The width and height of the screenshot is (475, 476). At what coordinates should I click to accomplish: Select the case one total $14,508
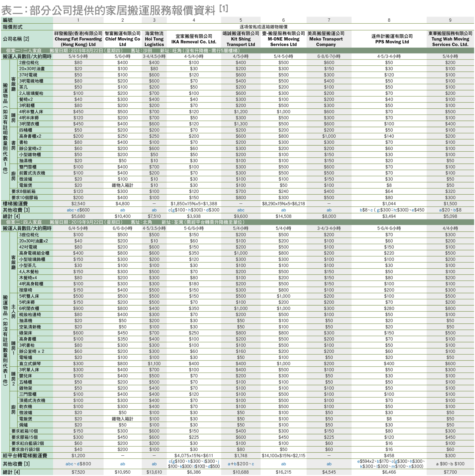pyautogui.click(x=283, y=216)
